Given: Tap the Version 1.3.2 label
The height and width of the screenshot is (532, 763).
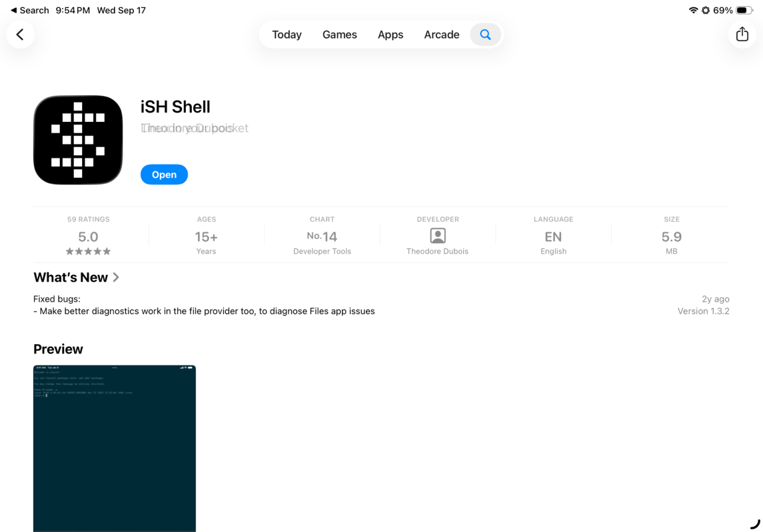Looking at the screenshot, I should tap(703, 311).
